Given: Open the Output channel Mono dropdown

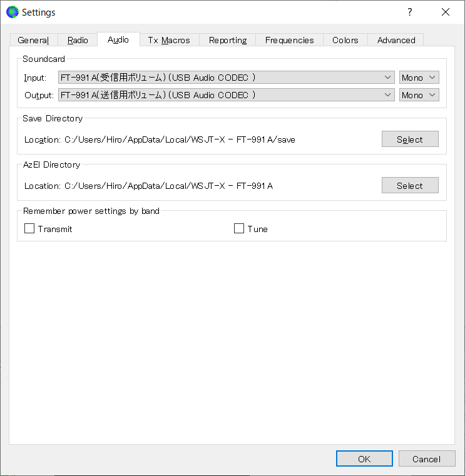Looking at the screenshot, I should tap(419, 95).
